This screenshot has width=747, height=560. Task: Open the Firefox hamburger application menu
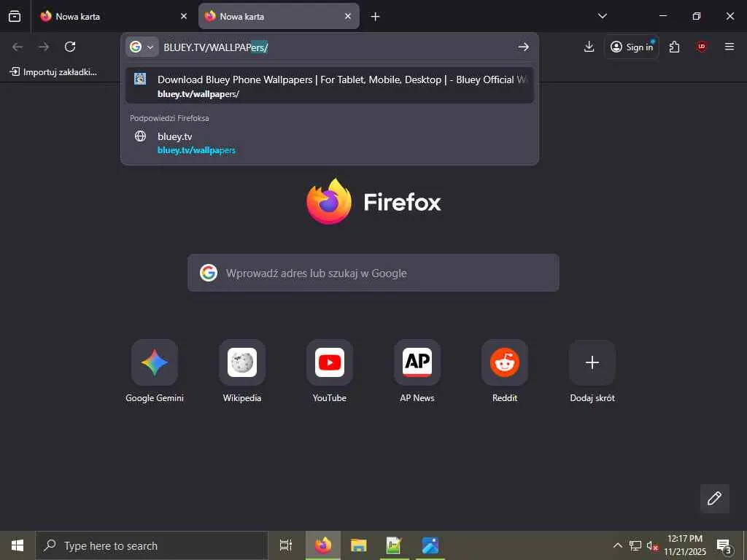pyautogui.click(x=729, y=47)
